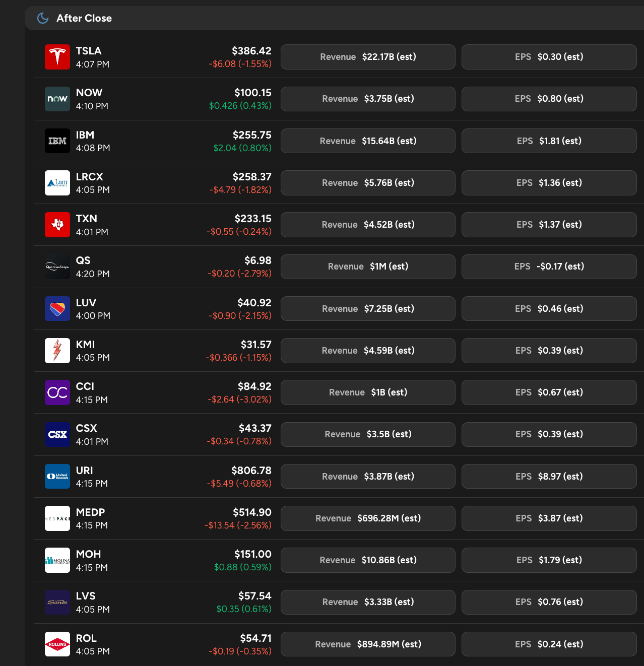Collapse the After Close section header

point(334,18)
